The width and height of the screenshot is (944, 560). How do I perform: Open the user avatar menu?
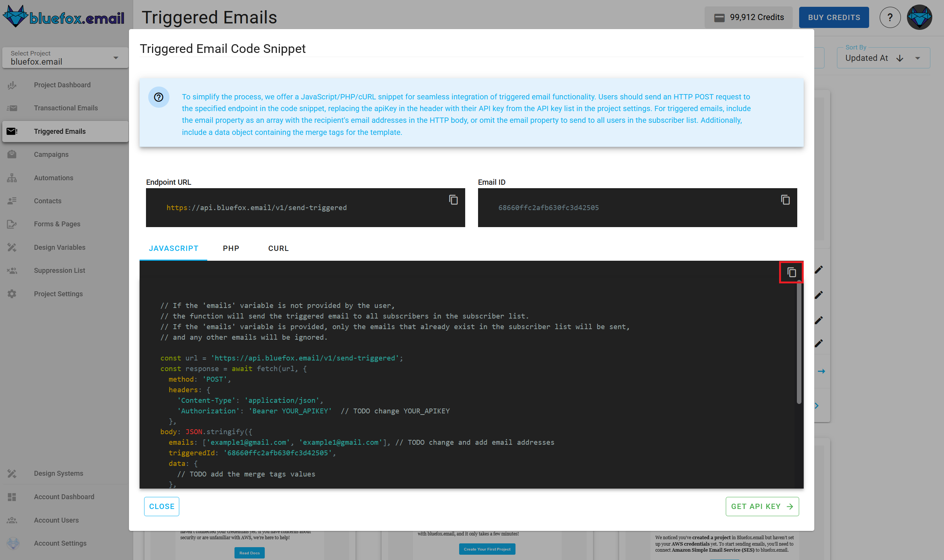click(919, 17)
